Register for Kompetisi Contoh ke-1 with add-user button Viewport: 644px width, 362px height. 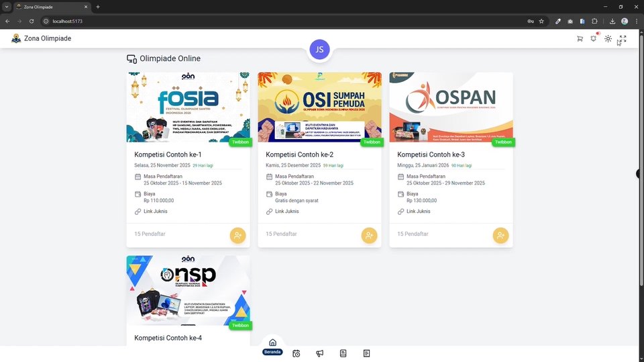coord(237,235)
